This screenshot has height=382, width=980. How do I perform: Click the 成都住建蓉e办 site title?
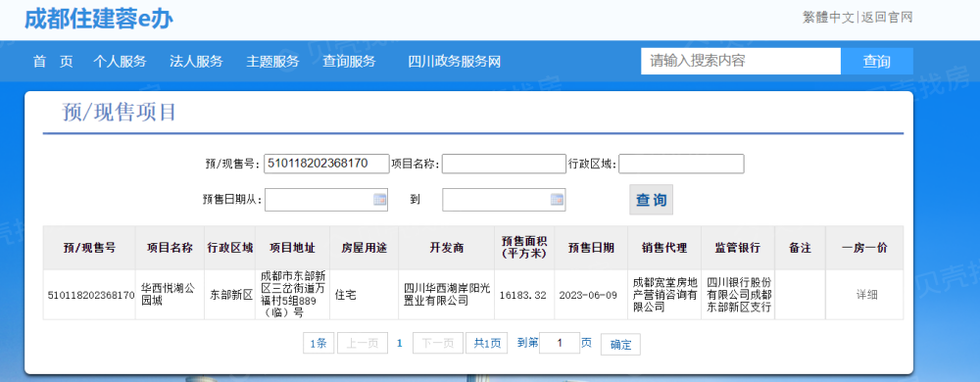[99, 20]
